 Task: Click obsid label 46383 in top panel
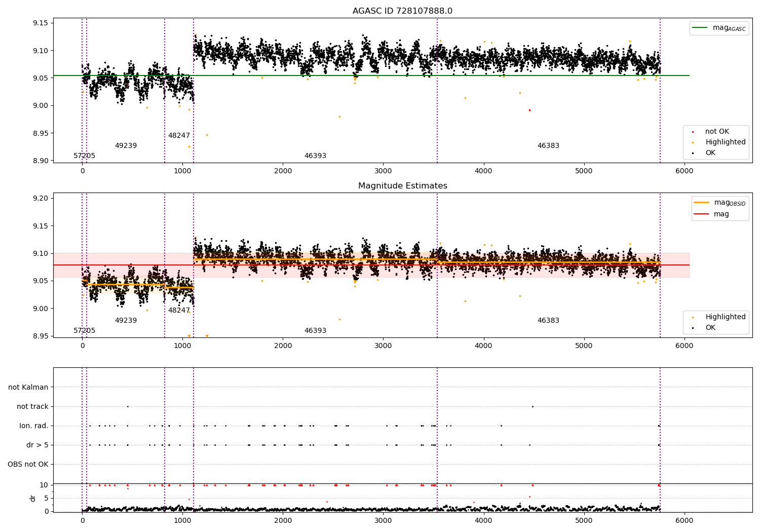(548, 146)
